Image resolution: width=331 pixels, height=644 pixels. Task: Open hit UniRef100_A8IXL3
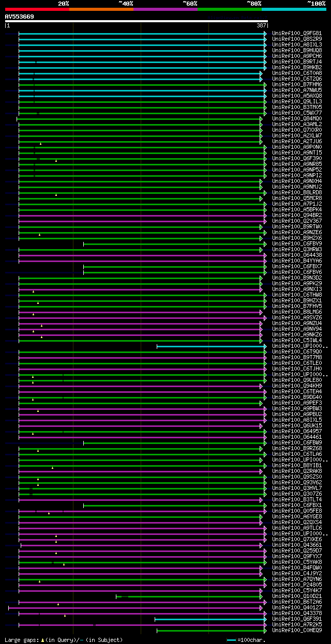297,45
